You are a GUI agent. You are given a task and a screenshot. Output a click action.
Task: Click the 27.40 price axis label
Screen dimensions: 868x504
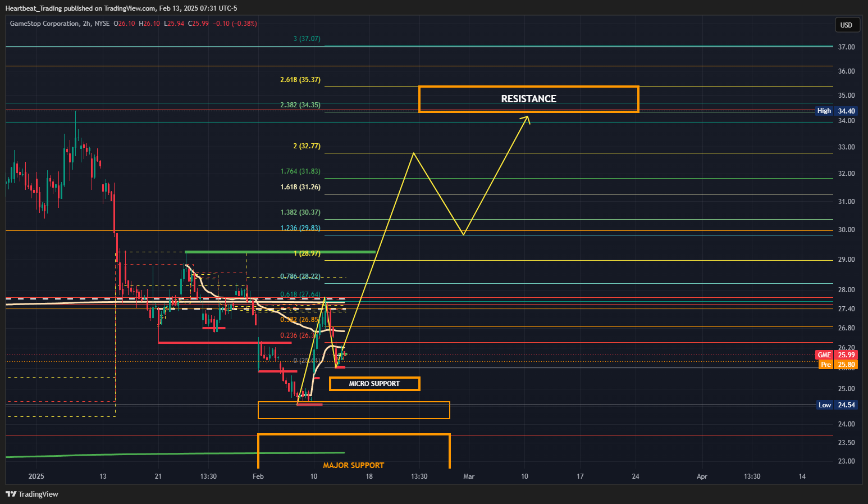click(846, 309)
